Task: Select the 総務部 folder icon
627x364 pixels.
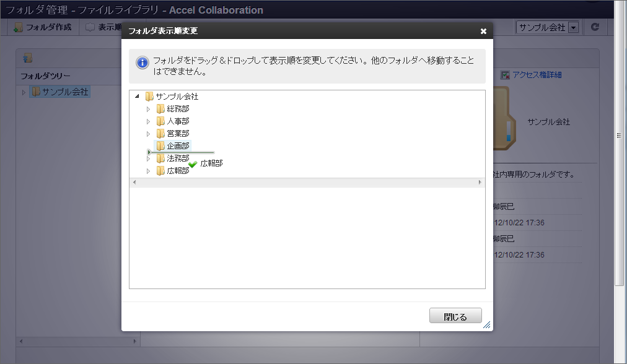Action: pos(160,109)
